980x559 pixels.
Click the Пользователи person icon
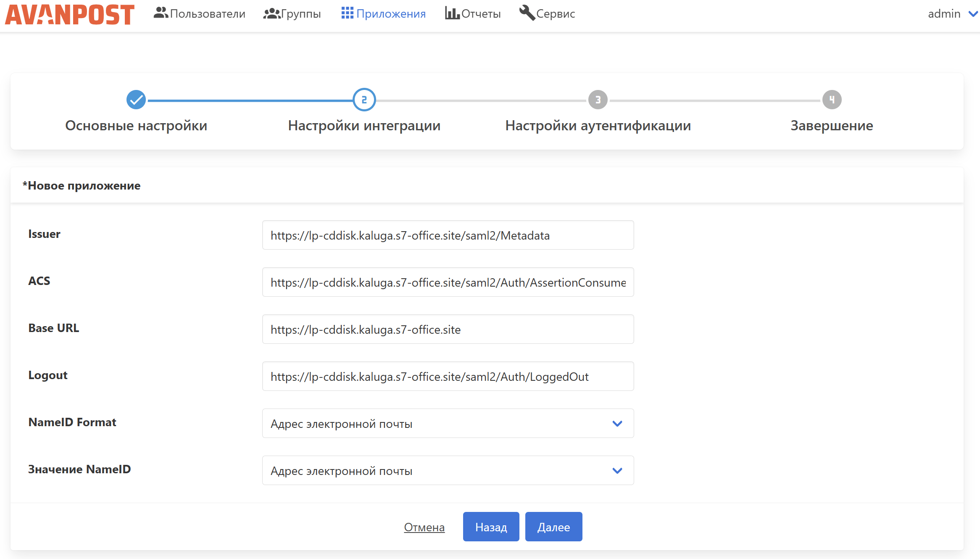click(x=161, y=13)
